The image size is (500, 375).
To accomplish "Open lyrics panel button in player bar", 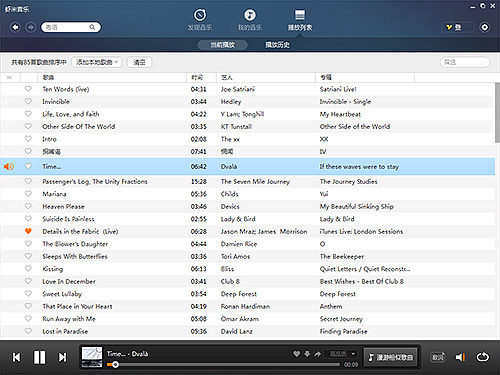I will pos(438,357).
